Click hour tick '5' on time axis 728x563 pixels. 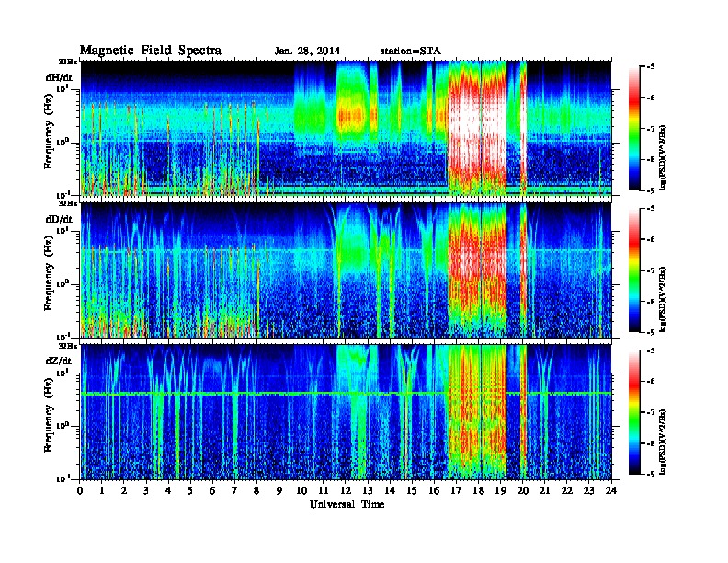190,491
